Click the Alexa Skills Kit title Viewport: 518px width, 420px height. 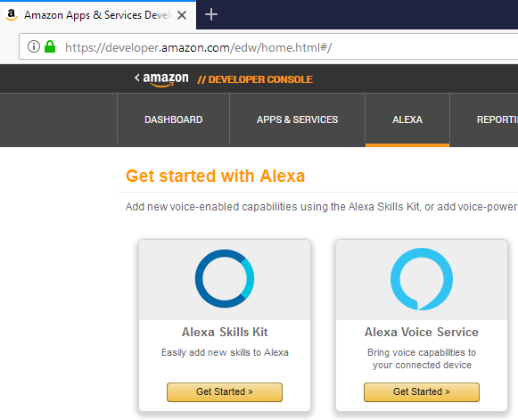pyautogui.click(x=225, y=332)
